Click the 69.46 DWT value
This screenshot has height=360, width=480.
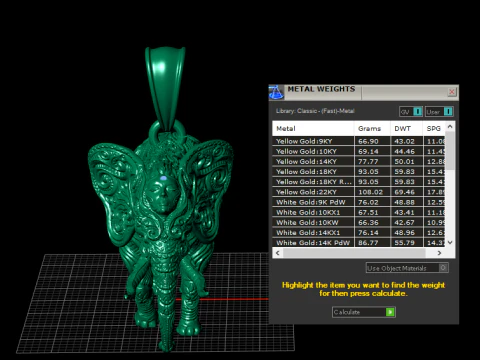(x=405, y=192)
